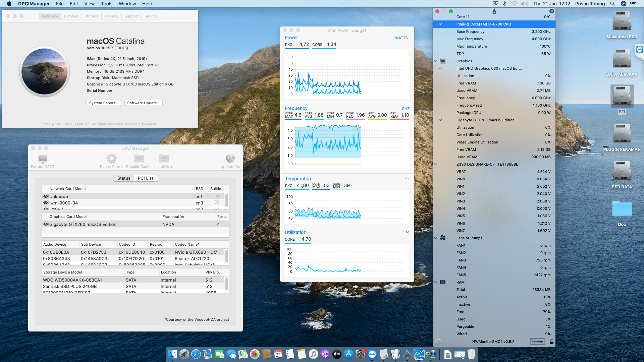The height and width of the screenshot is (362, 644).
Task: Click the droplet icon atop HWMonitor window
Action: (494, 11)
